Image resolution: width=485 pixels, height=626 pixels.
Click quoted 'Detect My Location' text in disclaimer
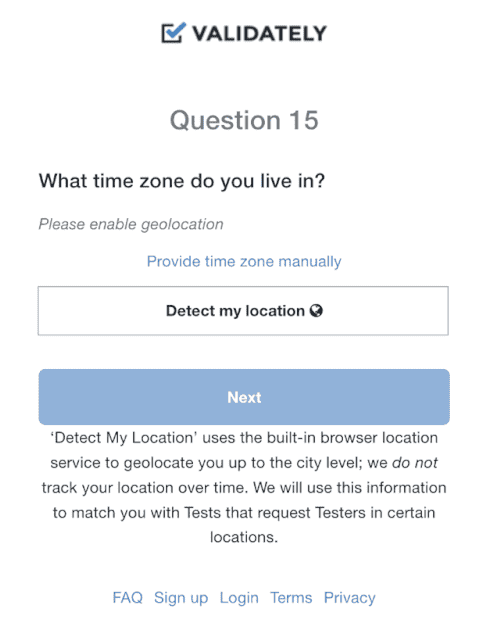(x=124, y=438)
